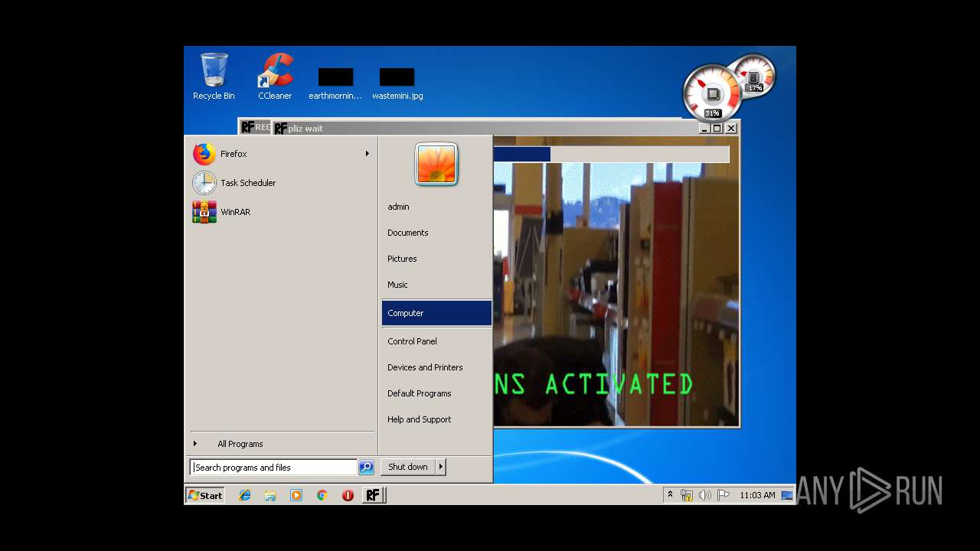Open the Recycle Bin desktop icon
This screenshot has width=980, height=551.
pos(214,77)
